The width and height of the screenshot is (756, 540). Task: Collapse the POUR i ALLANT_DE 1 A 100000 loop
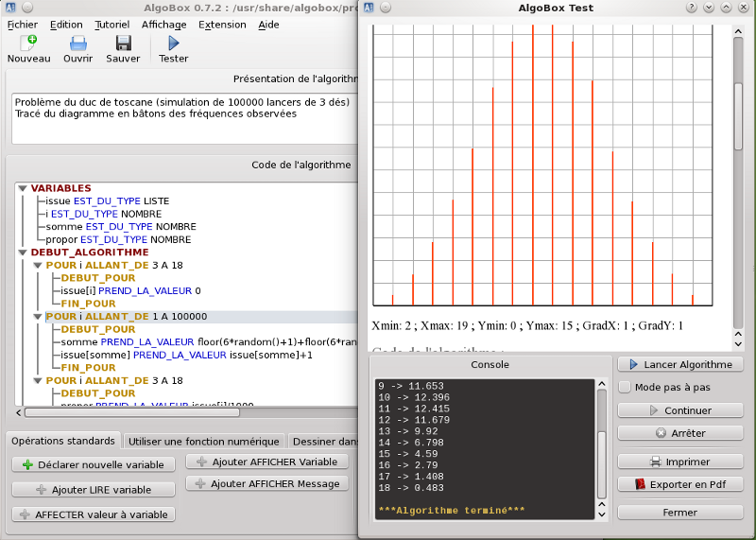[38, 317]
